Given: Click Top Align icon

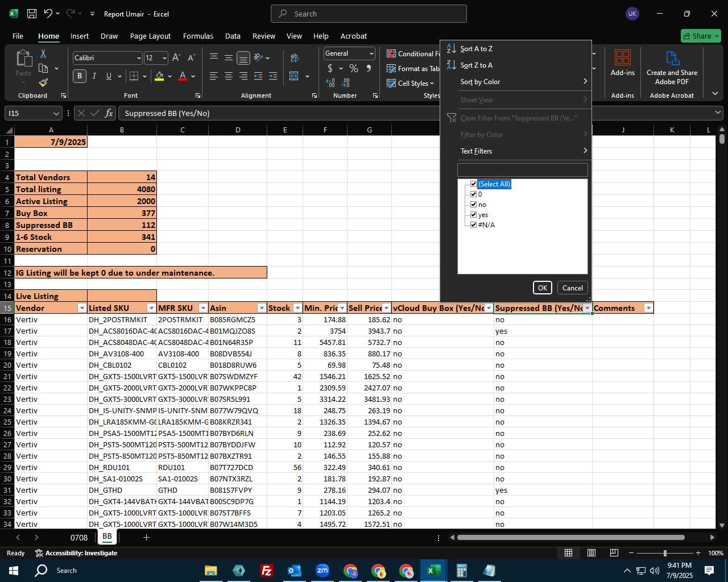Looking at the screenshot, I should [214, 57].
